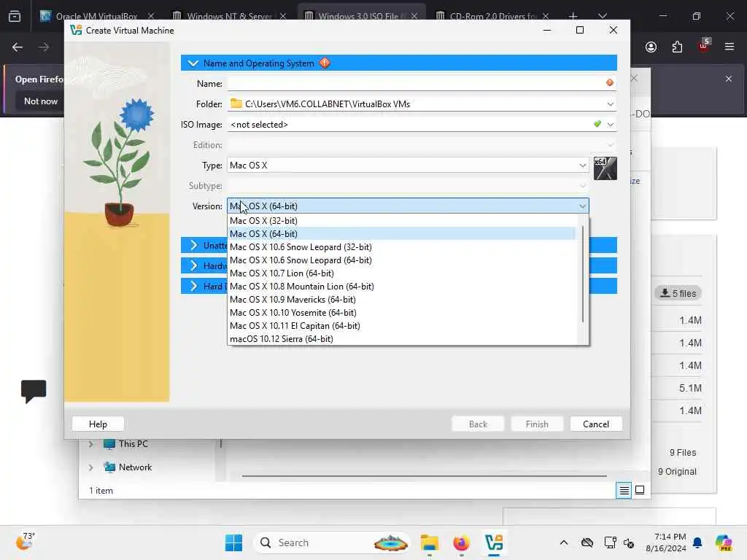Choose Mac OS X 10.9 Mavericks (64-bit)
The width and height of the screenshot is (747, 560).
403,300
